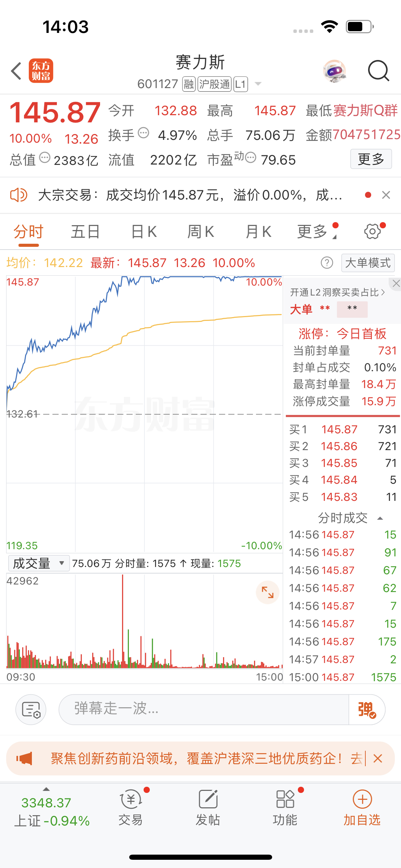Open the search magnifier icon
This screenshot has width=401, height=868.
(x=378, y=71)
